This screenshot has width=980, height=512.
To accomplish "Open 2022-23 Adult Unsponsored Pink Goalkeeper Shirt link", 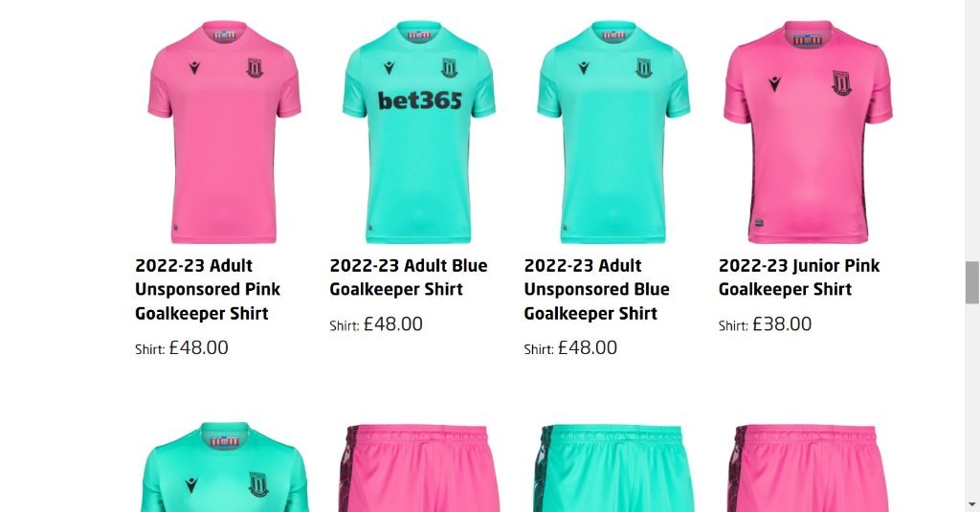I will tap(208, 289).
